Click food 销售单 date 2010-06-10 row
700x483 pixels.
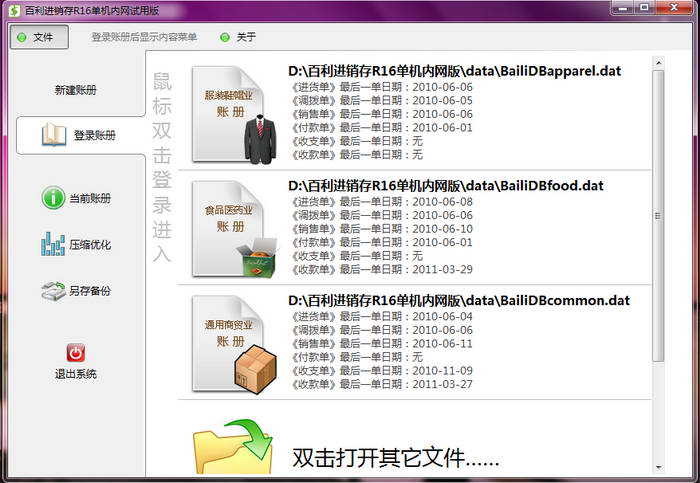coord(381,229)
